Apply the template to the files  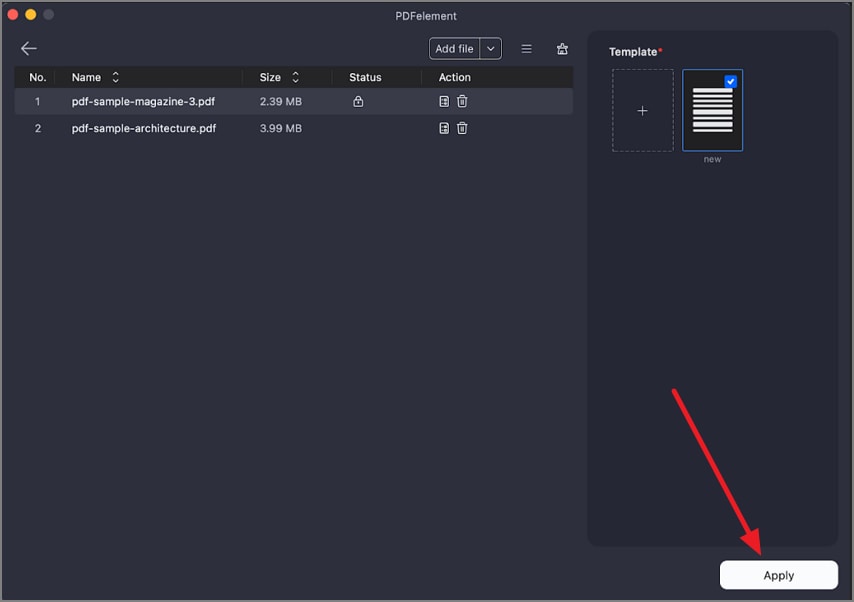pos(778,575)
